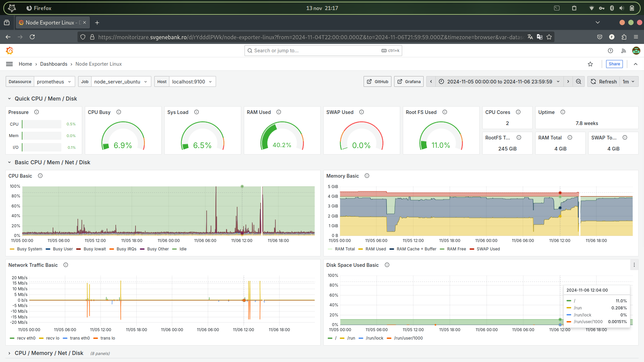This screenshot has width=644, height=362.
Task: Show Memory Basic info icon
Action: 367,176
